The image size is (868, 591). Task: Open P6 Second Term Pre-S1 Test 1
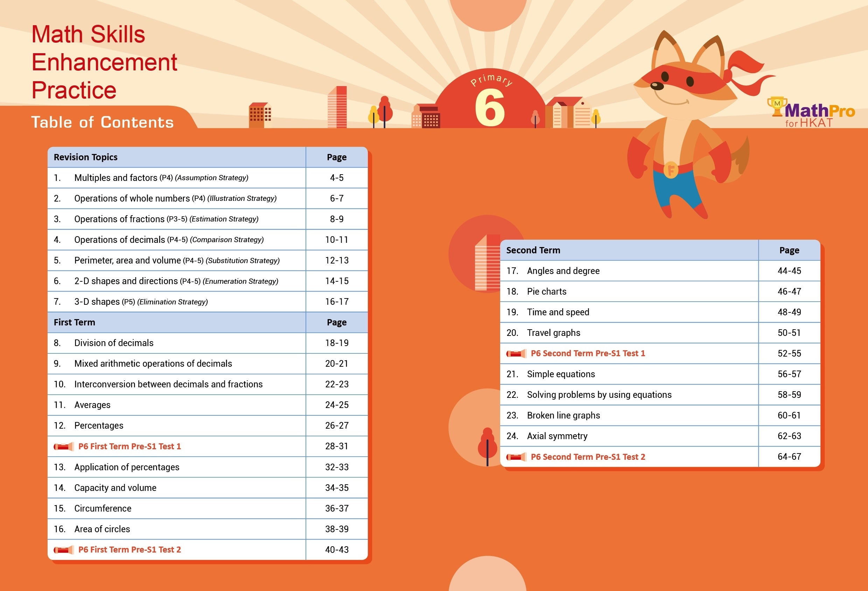(588, 353)
